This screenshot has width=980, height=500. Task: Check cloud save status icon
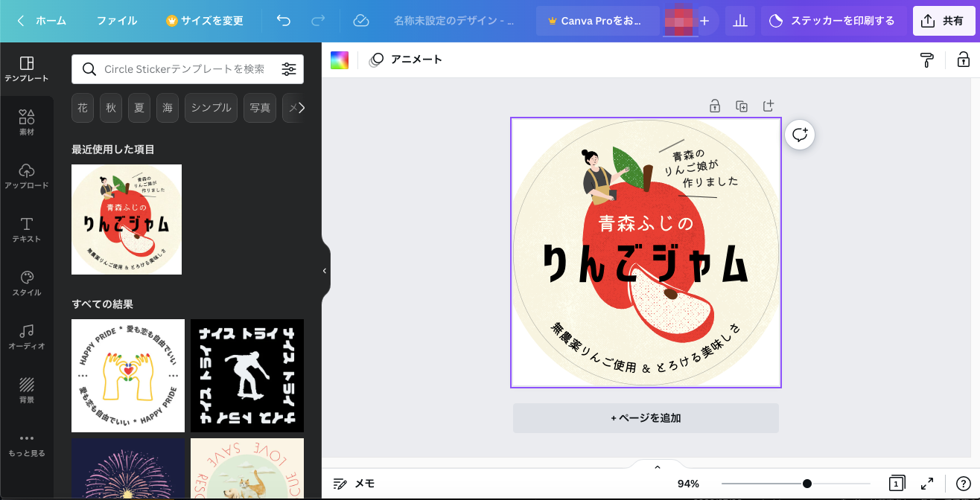tap(361, 21)
